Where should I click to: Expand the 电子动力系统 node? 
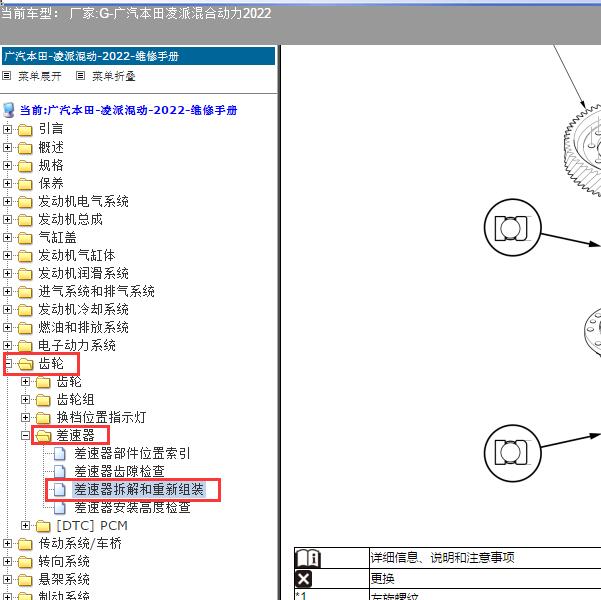7,345
